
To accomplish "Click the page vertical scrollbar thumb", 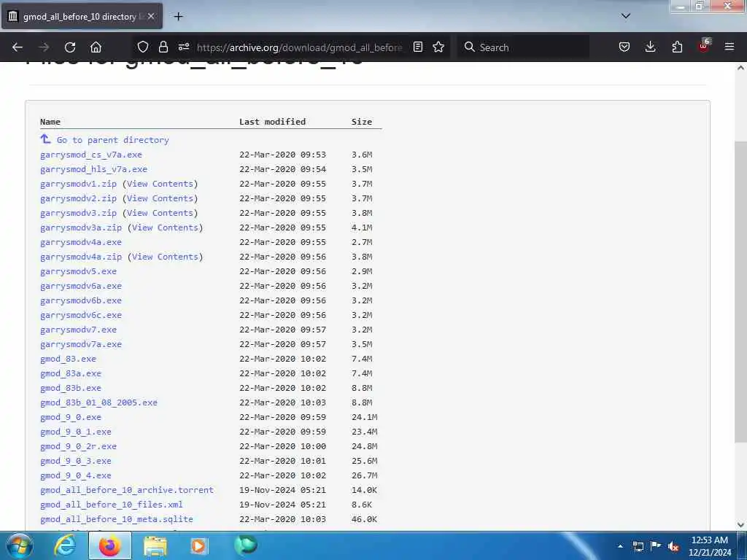I will coord(740,292).
